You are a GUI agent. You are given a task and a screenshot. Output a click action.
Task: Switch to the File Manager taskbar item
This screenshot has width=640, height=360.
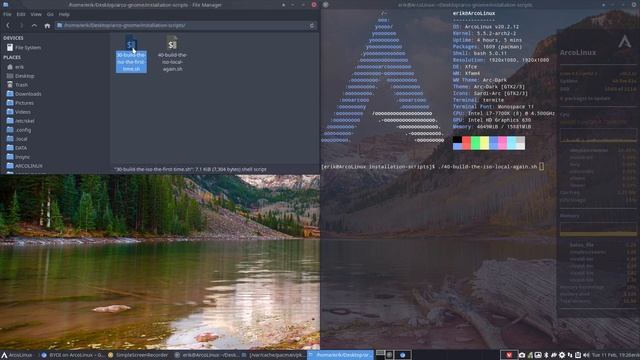click(340, 355)
